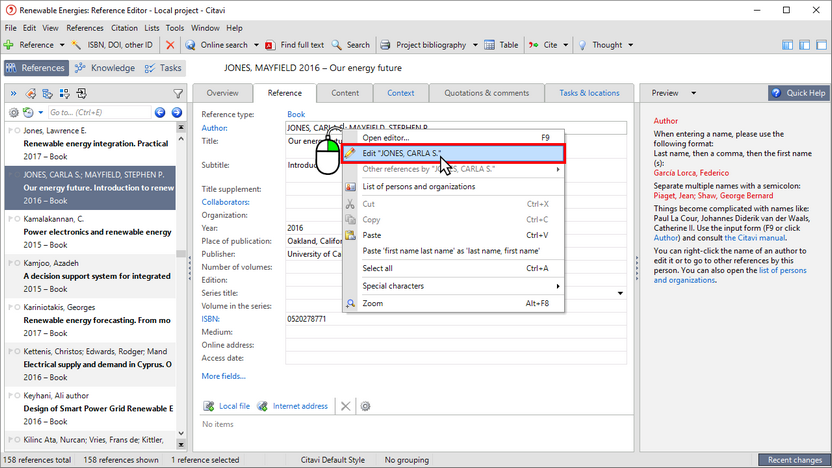Open the import filter icon with arrow

81,94
